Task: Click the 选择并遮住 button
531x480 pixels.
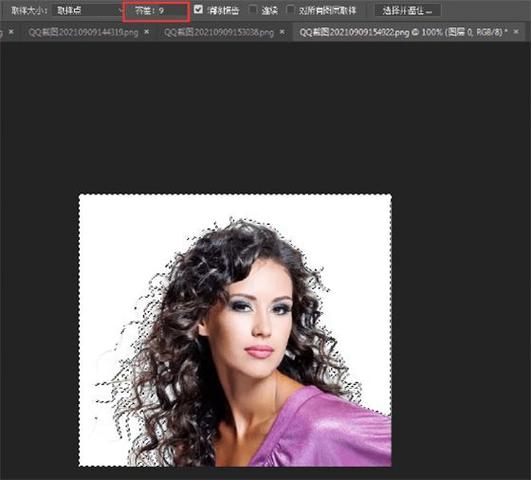Action: point(407,11)
